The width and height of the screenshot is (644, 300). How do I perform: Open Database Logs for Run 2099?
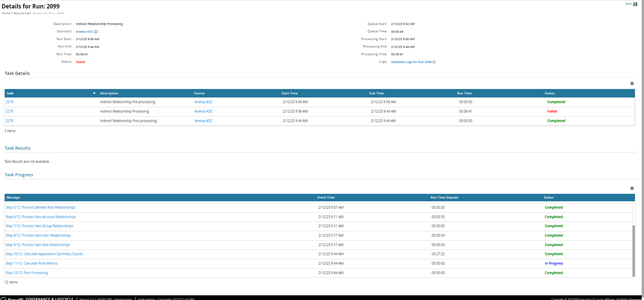click(411, 62)
